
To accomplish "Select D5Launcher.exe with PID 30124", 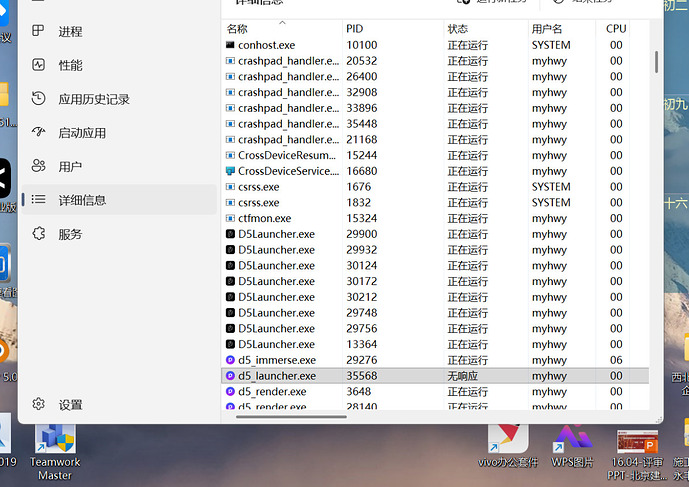I will pos(435,266).
